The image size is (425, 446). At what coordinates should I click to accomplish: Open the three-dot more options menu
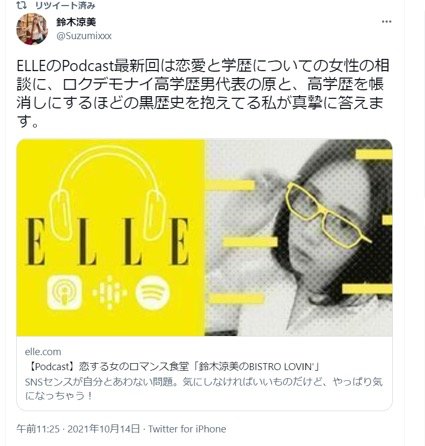pyautogui.click(x=386, y=22)
